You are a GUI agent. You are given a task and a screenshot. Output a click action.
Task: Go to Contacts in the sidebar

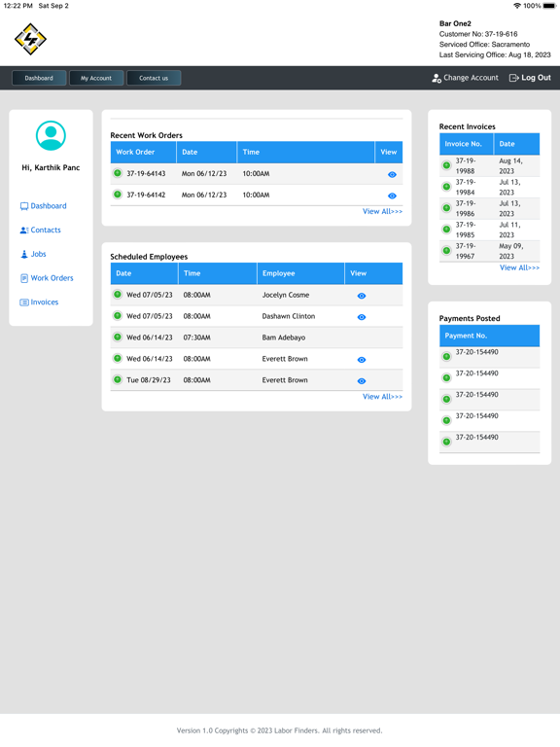[46, 231]
